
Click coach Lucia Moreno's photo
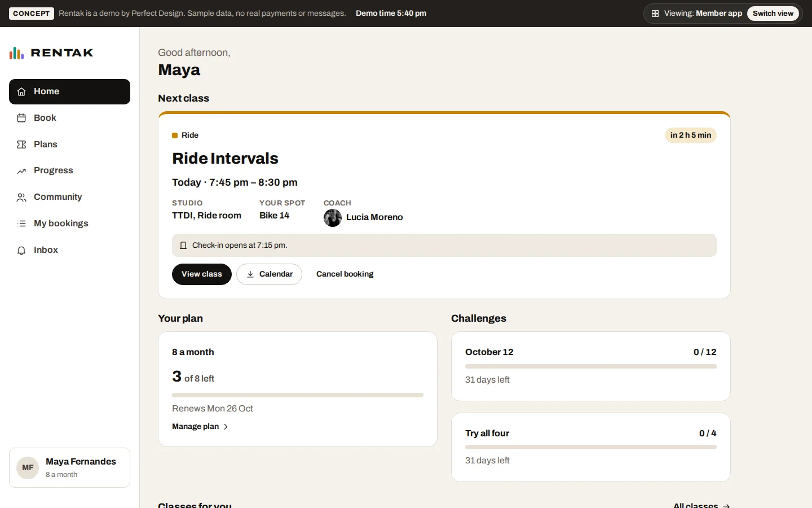(x=333, y=218)
